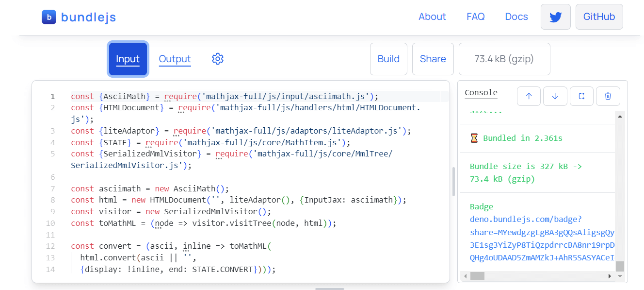Open the Twitter bird icon link
The width and height of the screenshot is (644, 290).
555,17
